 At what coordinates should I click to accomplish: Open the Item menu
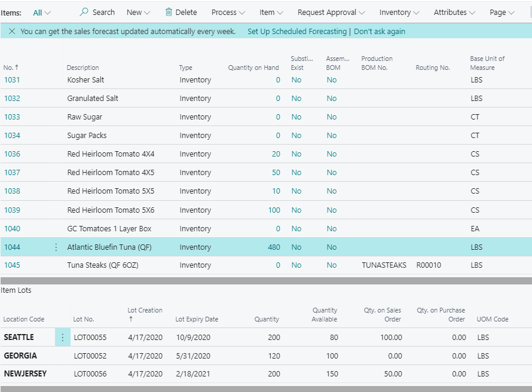point(271,12)
